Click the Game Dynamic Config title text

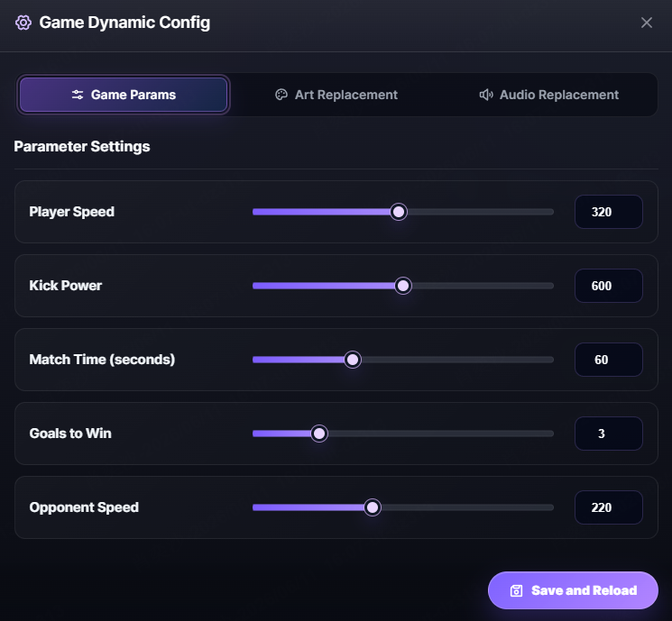click(124, 23)
